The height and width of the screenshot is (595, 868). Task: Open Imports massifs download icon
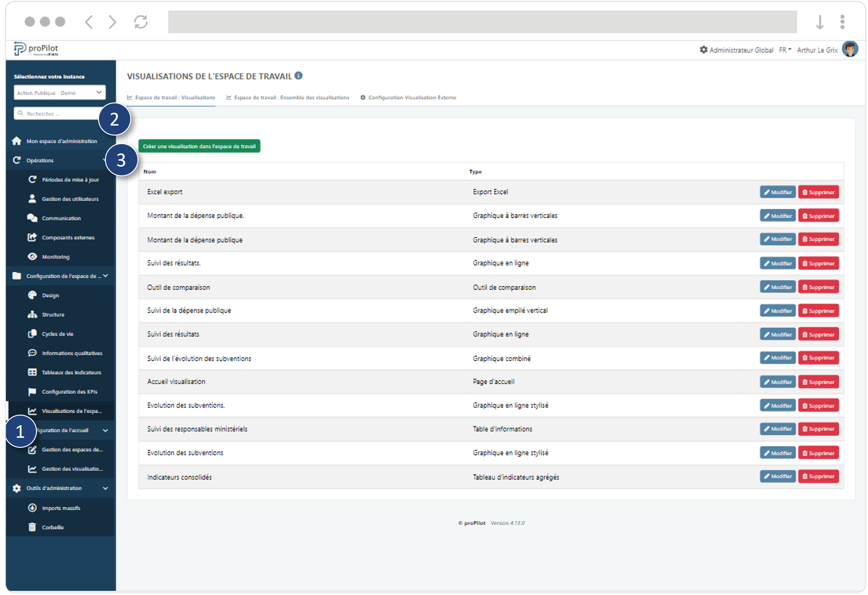[33, 508]
